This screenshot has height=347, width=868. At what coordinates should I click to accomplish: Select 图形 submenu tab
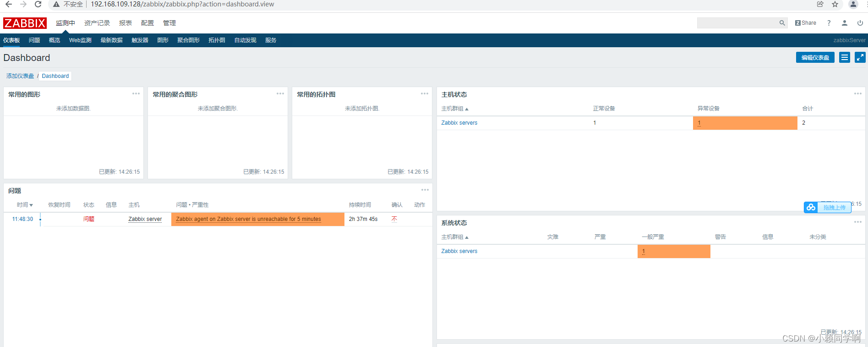(163, 40)
